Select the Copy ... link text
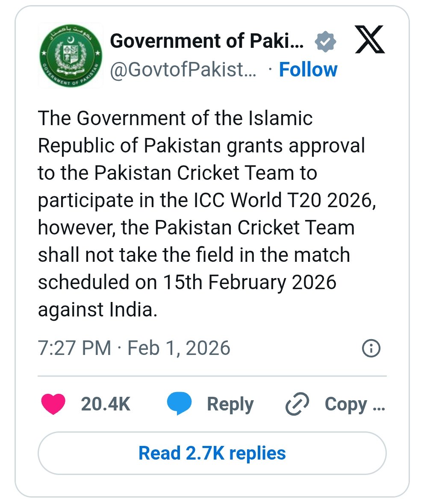 click(x=354, y=404)
